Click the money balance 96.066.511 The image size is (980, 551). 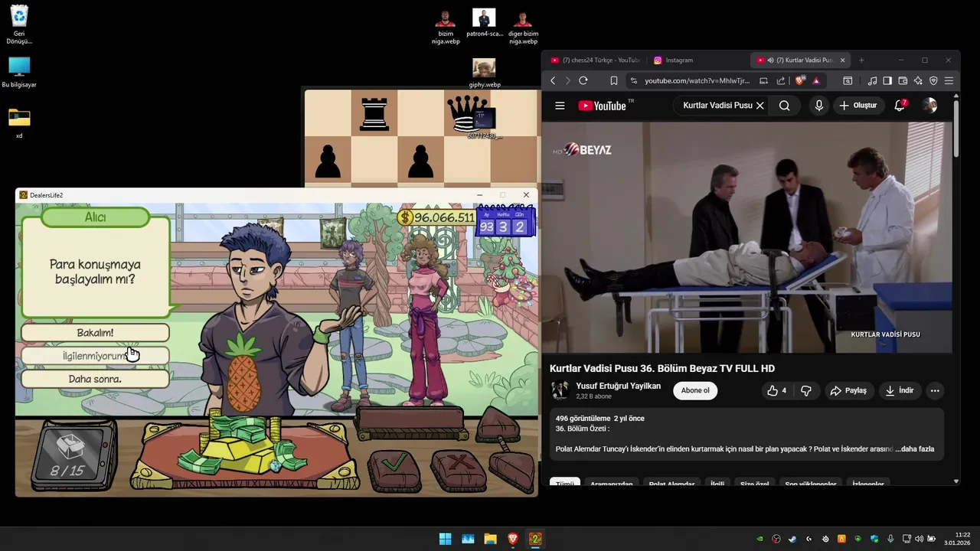(x=436, y=218)
